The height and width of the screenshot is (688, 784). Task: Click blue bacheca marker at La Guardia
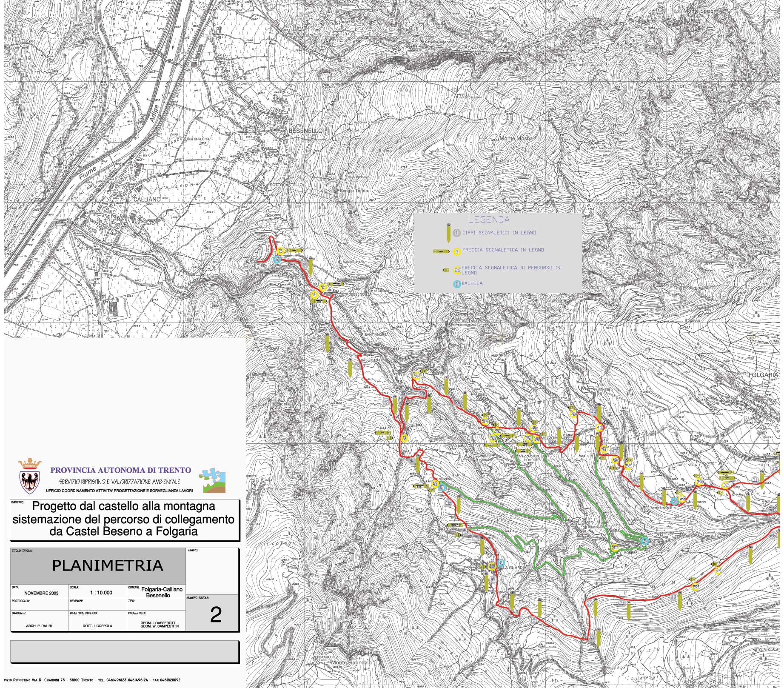[501, 563]
